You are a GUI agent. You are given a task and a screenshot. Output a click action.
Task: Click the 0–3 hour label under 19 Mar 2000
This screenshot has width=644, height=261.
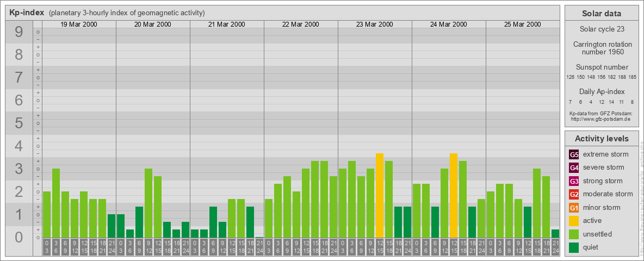coord(47,247)
